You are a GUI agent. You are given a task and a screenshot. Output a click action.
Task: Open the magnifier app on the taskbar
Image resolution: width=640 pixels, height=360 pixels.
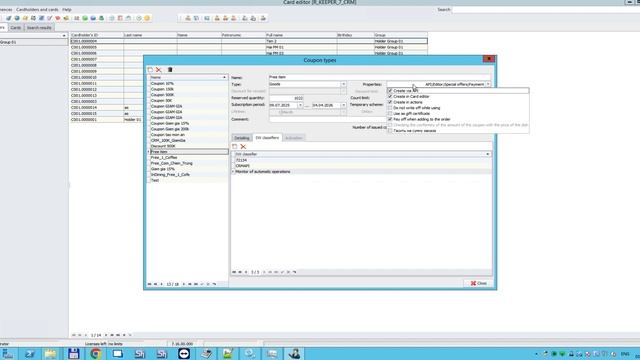249,353
